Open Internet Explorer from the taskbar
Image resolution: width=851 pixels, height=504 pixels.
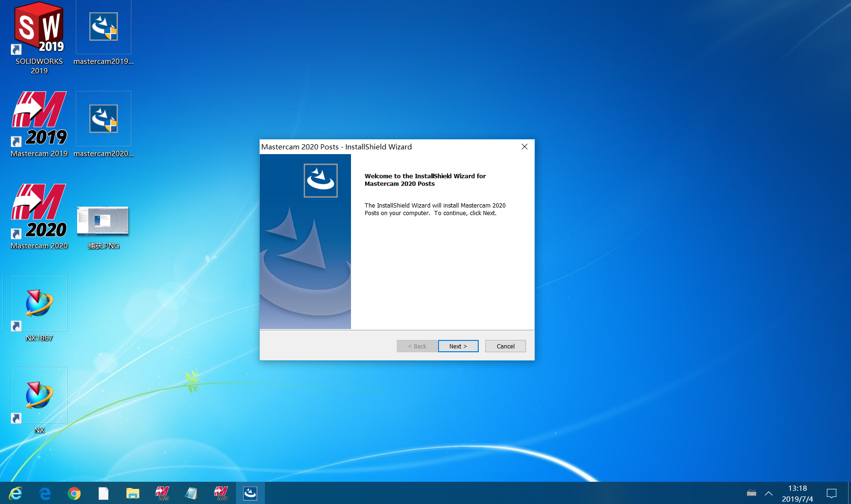[x=16, y=494]
